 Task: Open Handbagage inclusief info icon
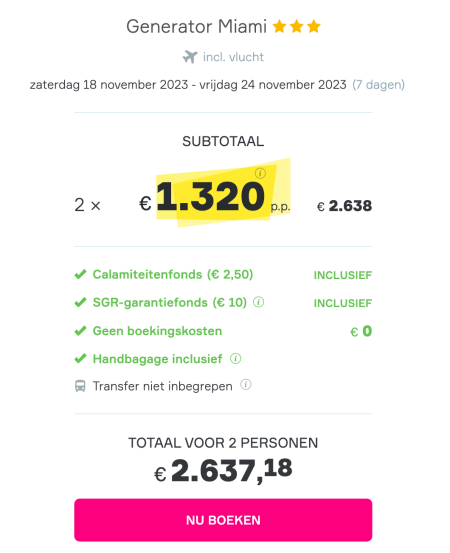tap(236, 359)
